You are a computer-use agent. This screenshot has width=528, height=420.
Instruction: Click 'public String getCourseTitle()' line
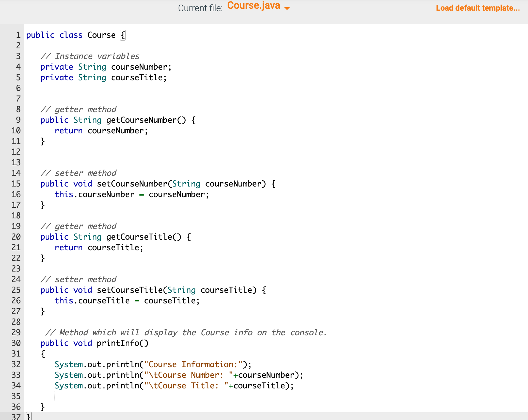point(116,237)
